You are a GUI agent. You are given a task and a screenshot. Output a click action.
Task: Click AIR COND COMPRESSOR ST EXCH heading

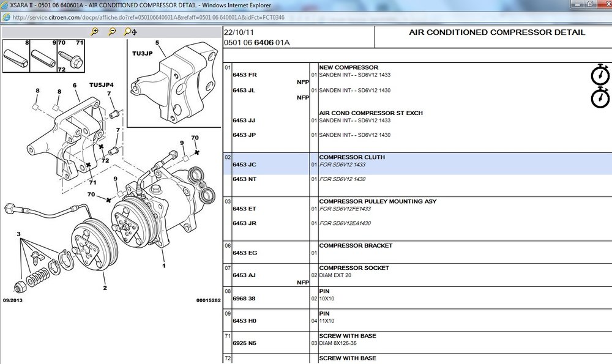pos(371,113)
